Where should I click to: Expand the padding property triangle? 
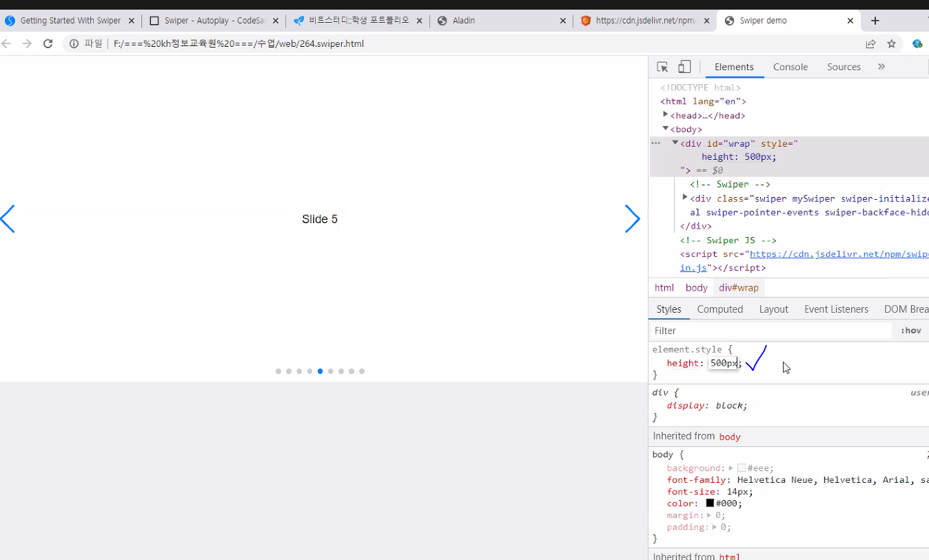(716, 527)
